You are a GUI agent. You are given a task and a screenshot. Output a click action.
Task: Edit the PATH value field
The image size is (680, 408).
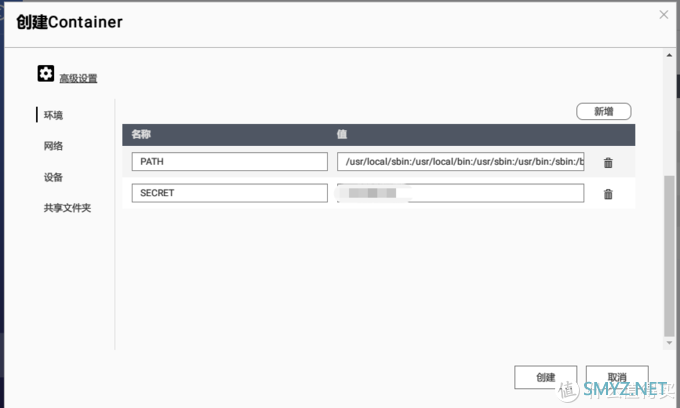[461, 161]
